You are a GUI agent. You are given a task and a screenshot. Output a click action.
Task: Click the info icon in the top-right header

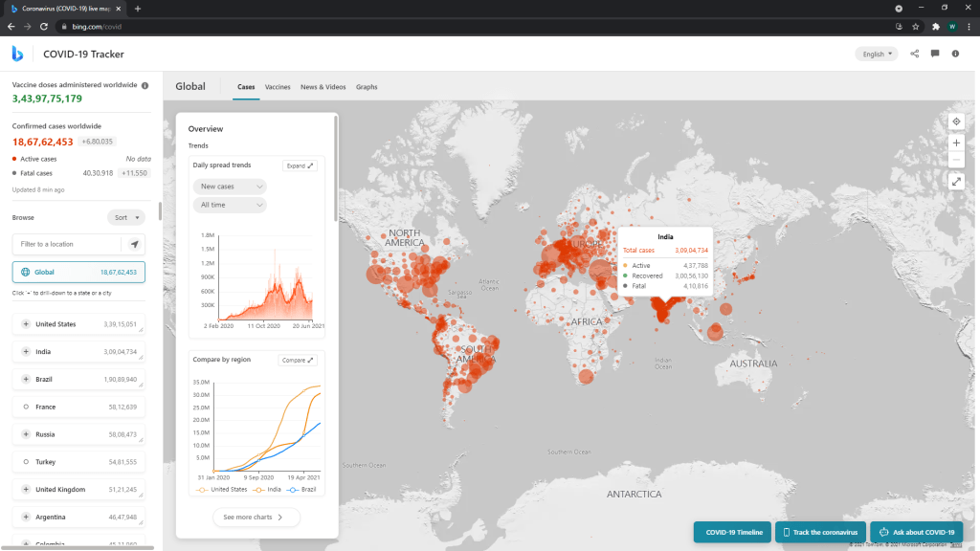pyautogui.click(x=955, y=54)
